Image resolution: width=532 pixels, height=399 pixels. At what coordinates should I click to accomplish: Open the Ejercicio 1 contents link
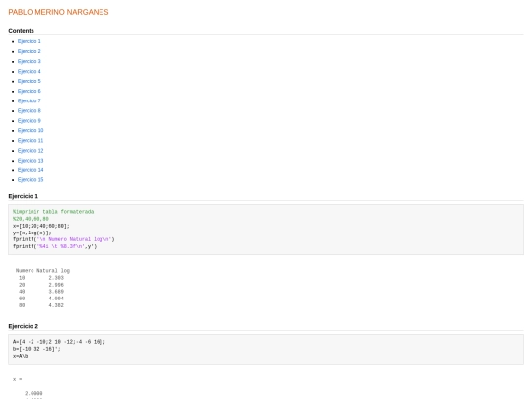30,41
